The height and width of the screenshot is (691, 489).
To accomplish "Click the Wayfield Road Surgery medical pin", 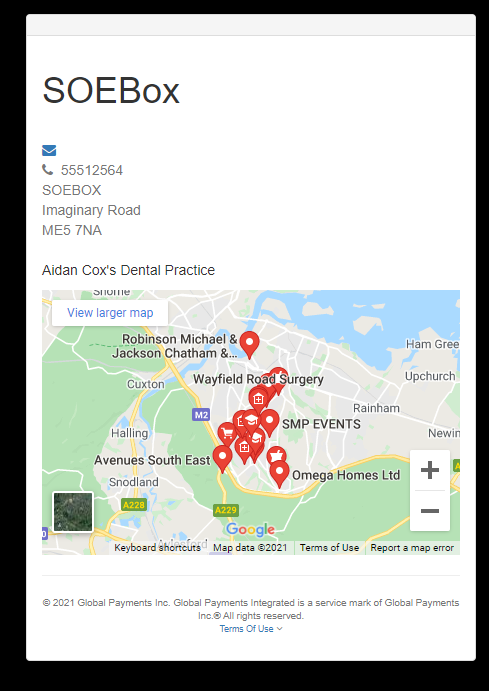I will coord(258,399).
